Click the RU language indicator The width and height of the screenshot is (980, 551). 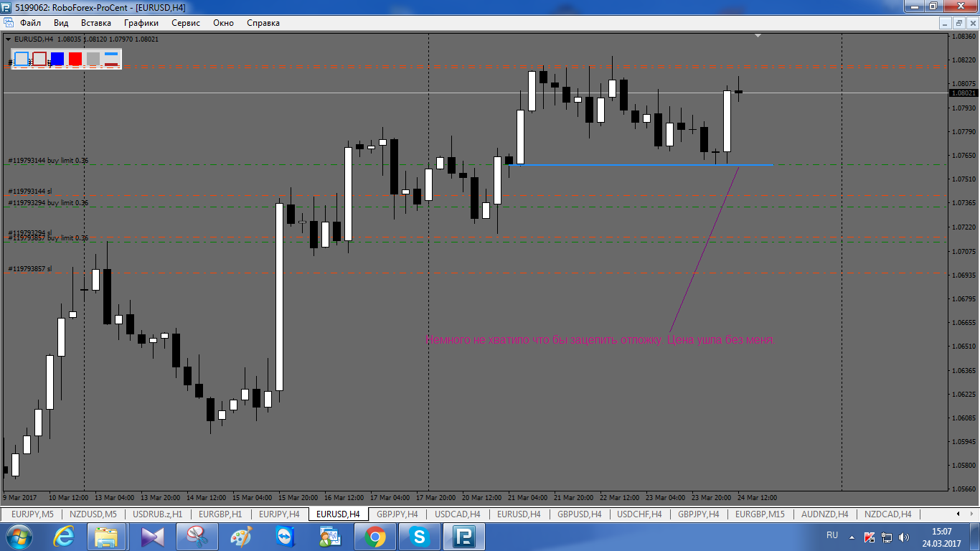832,536
